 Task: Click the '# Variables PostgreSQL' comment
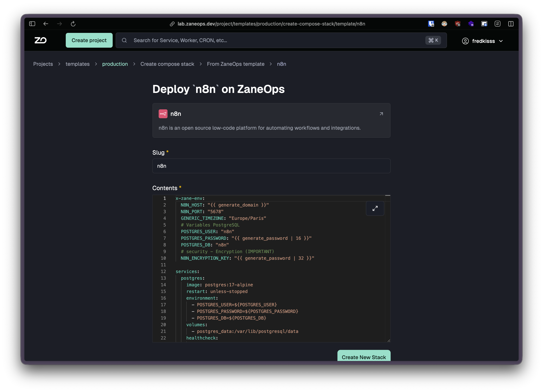(210, 225)
